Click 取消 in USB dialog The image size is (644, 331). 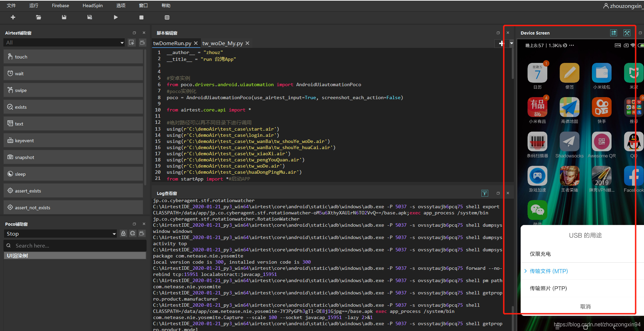[586, 306]
